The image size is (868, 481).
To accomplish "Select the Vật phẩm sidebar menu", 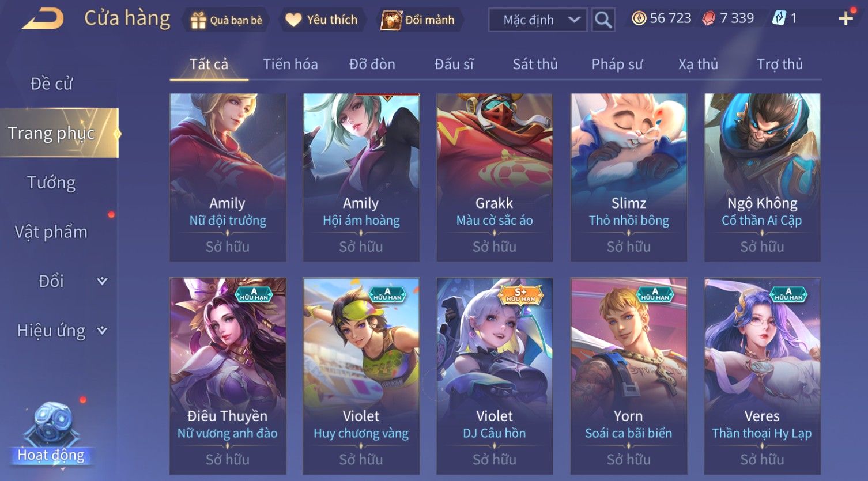I will [51, 232].
